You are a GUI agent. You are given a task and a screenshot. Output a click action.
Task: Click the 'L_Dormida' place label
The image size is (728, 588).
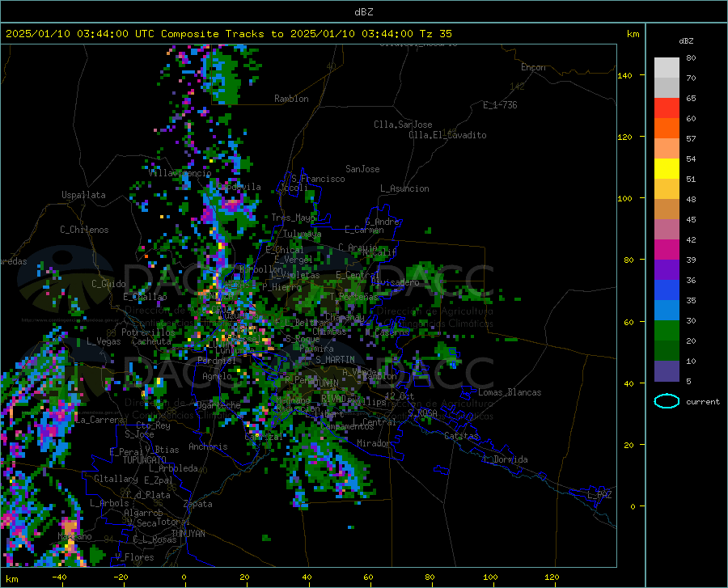tap(506, 459)
